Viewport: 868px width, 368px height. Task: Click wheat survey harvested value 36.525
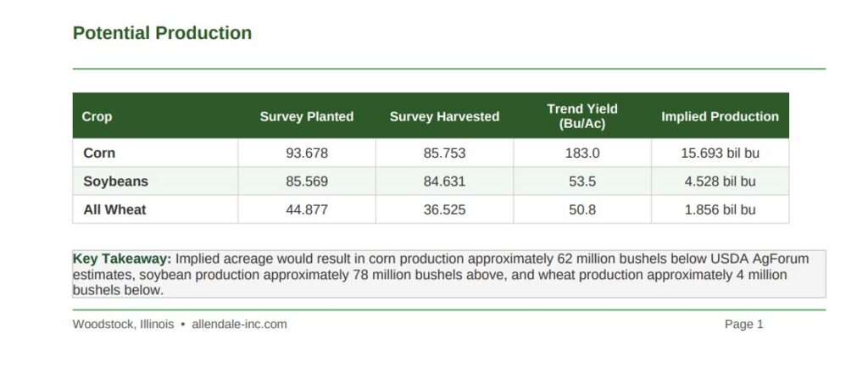pos(444,209)
